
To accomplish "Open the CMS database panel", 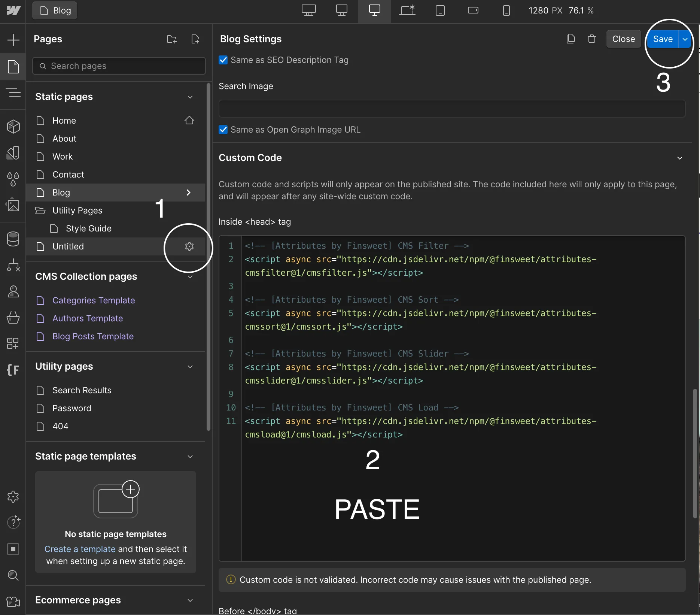I will point(13,239).
